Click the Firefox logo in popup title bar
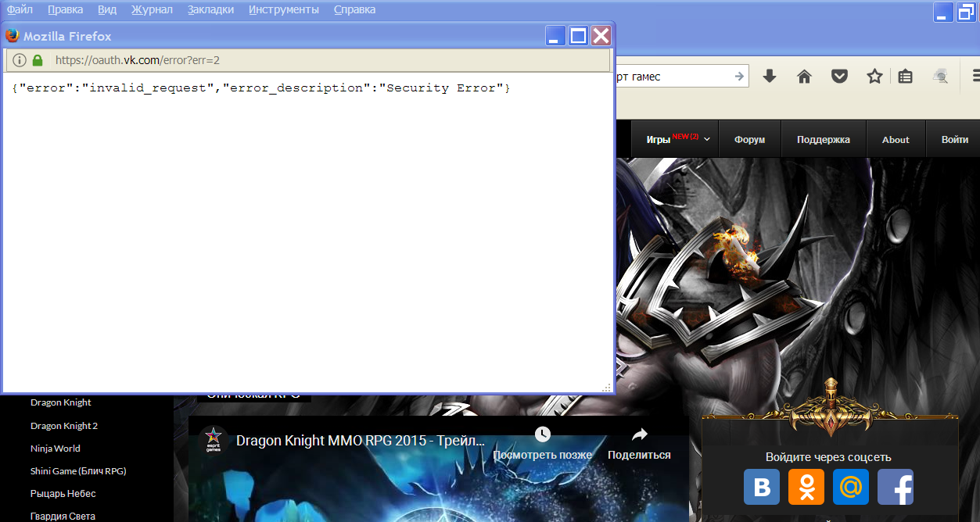Image resolution: width=980 pixels, height=522 pixels. coord(13,36)
